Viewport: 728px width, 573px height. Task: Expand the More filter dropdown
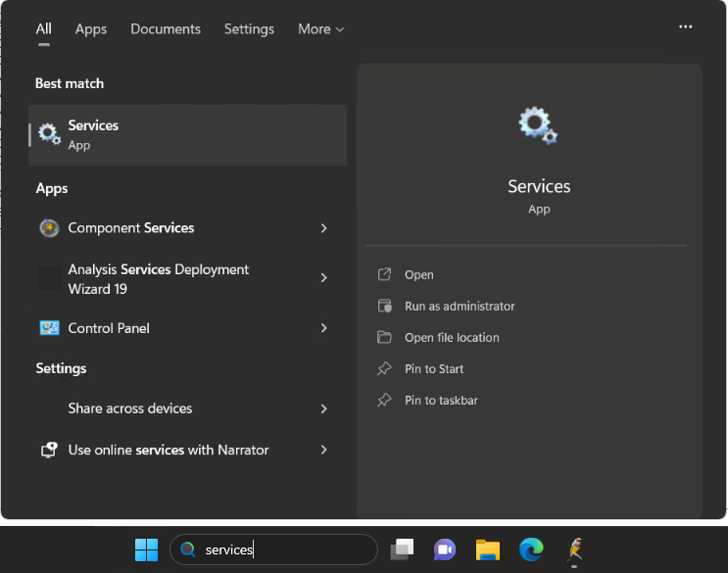coord(320,29)
